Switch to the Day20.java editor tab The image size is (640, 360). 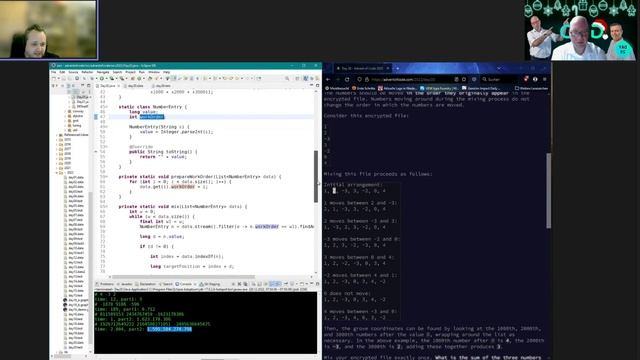point(108,86)
